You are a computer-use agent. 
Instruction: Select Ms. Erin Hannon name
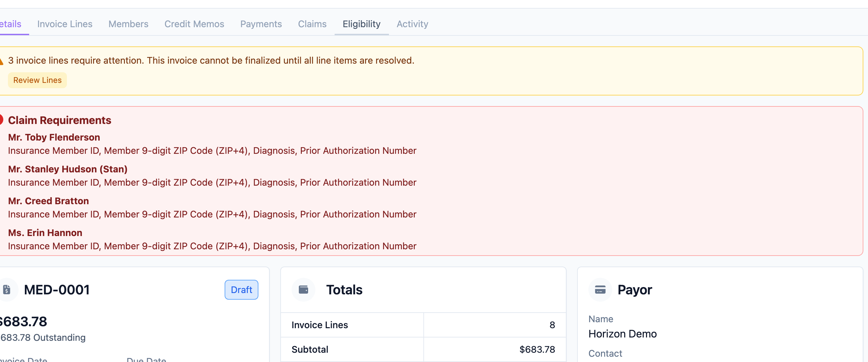coord(45,233)
